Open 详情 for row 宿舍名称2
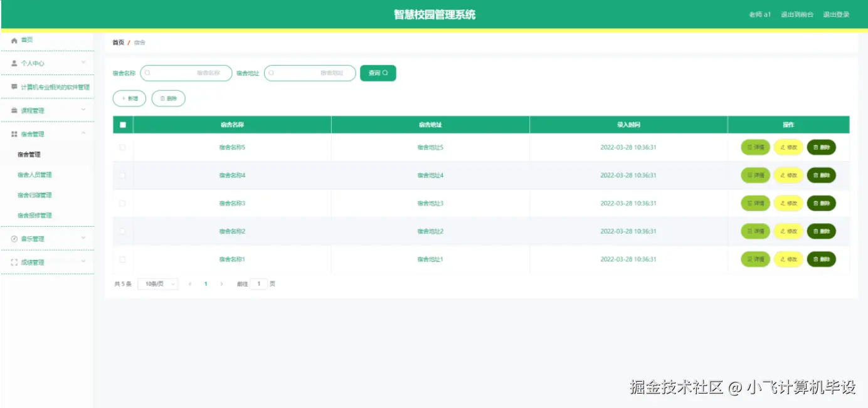 tap(755, 231)
